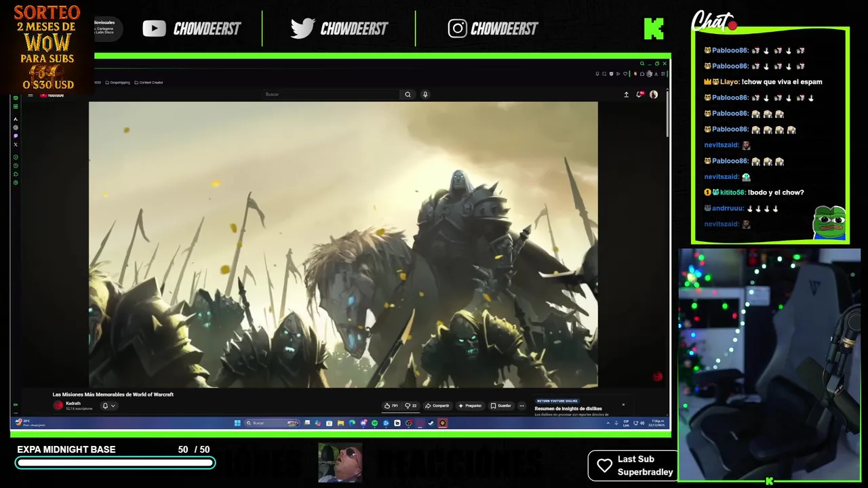Click the Preguntar button
The width and height of the screenshot is (868, 488).
point(470,405)
